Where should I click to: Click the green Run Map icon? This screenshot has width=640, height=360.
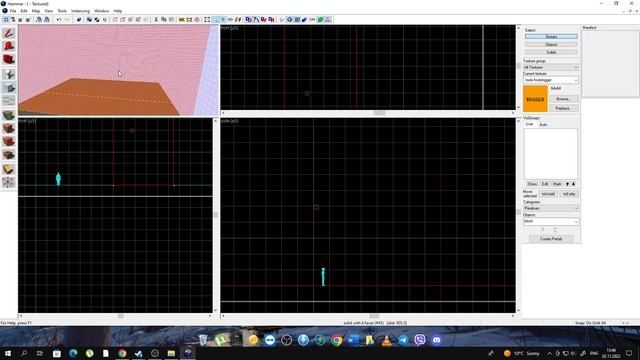click(x=320, y=20)
